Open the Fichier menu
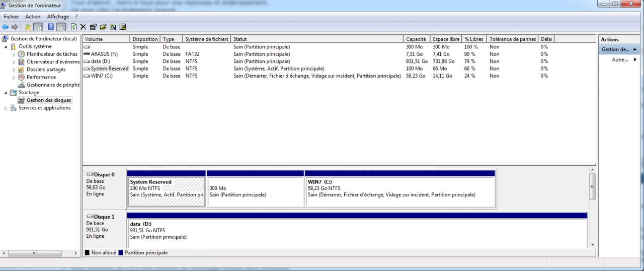644x271 pixels. click(x=11, y=17)
